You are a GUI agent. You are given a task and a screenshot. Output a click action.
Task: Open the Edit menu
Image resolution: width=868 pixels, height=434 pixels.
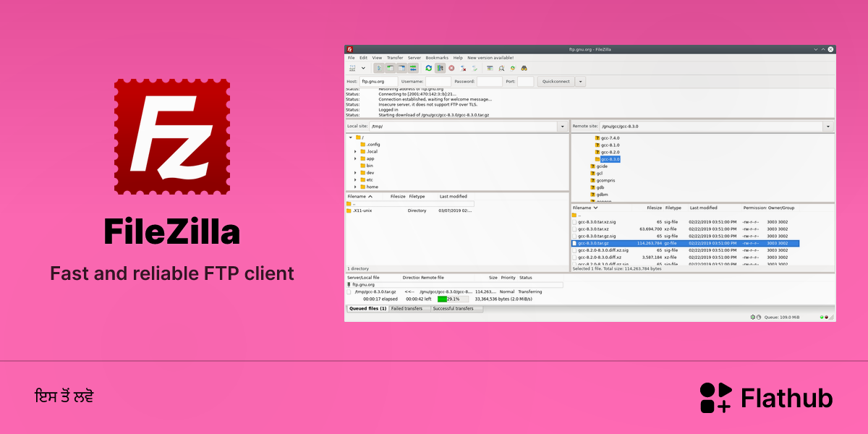364,58
